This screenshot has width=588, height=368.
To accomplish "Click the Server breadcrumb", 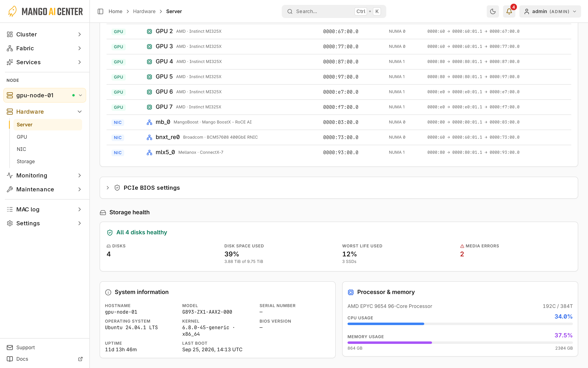I will tap(174, 11).
